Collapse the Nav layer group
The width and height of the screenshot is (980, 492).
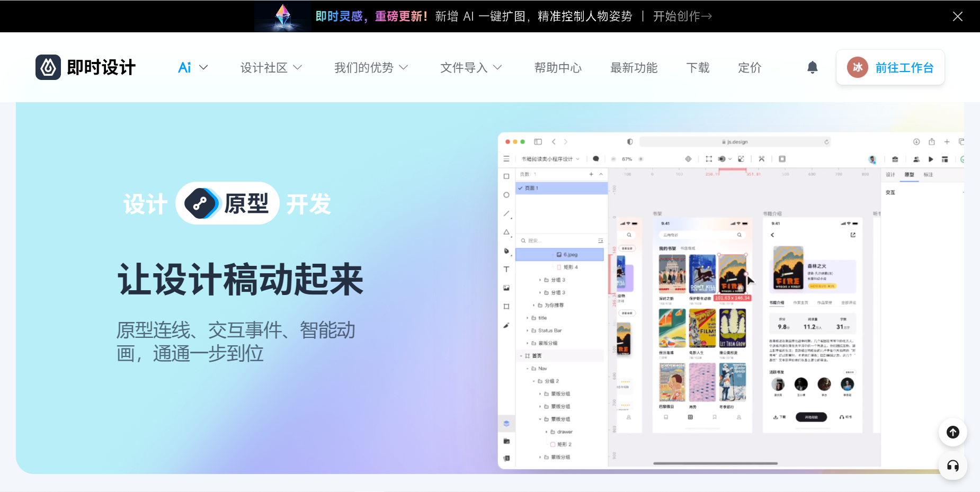[x=528, y=369]
